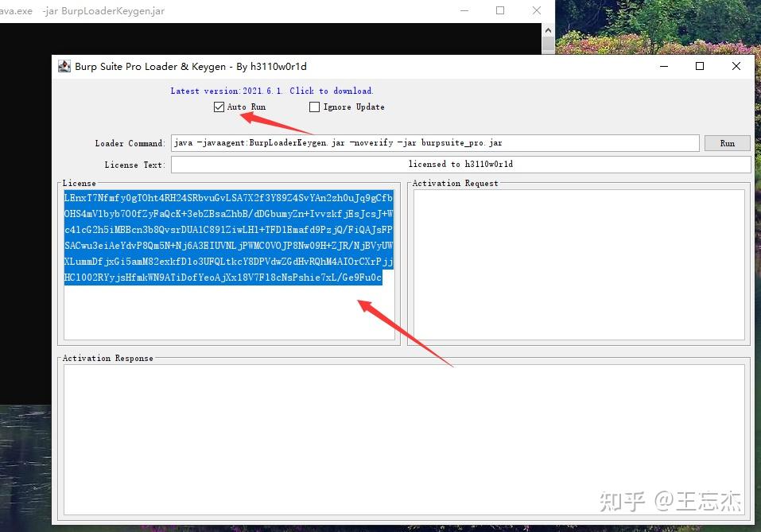
Task: Minimize the java.exe console window
Action: [x=464, y=10]
